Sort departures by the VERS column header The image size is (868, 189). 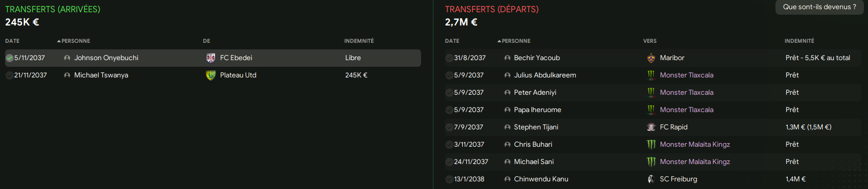point(650,41)
